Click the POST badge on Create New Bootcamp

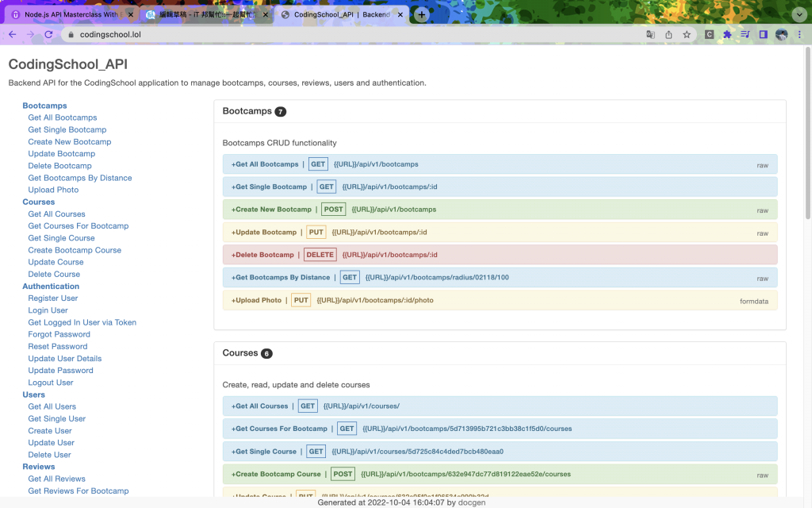[334, 210]
